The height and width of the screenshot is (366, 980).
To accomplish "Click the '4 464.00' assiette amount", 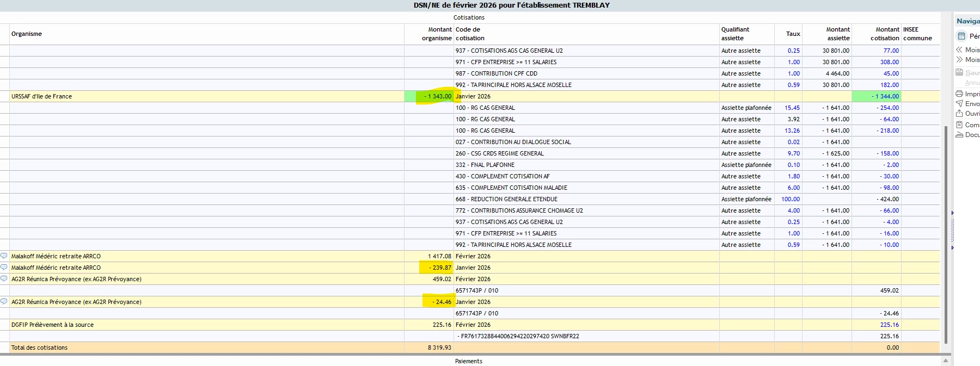I will coord(837,73).
